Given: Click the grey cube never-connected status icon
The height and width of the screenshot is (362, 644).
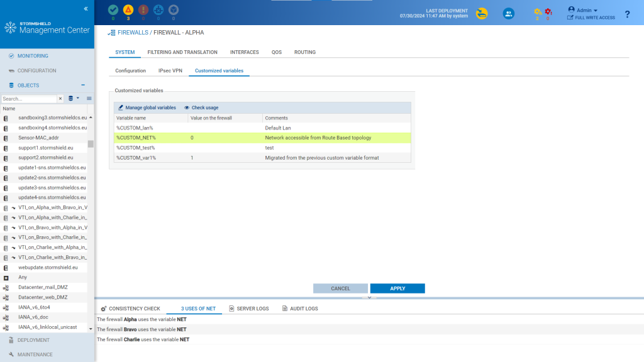Looking at the screenshot, I should coord(174,9).
